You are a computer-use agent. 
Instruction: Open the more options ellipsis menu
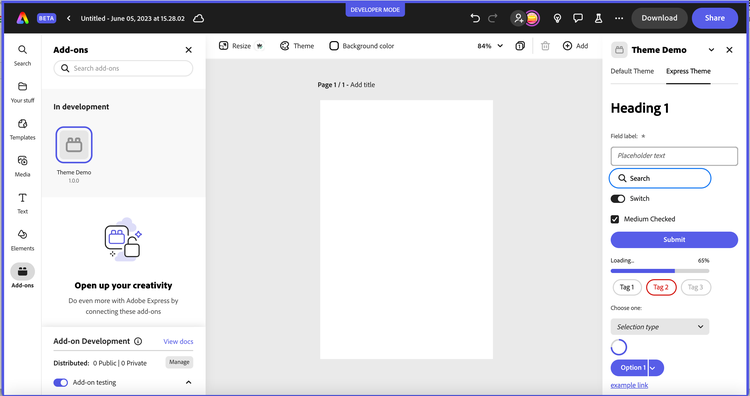[x=619, y=18]
